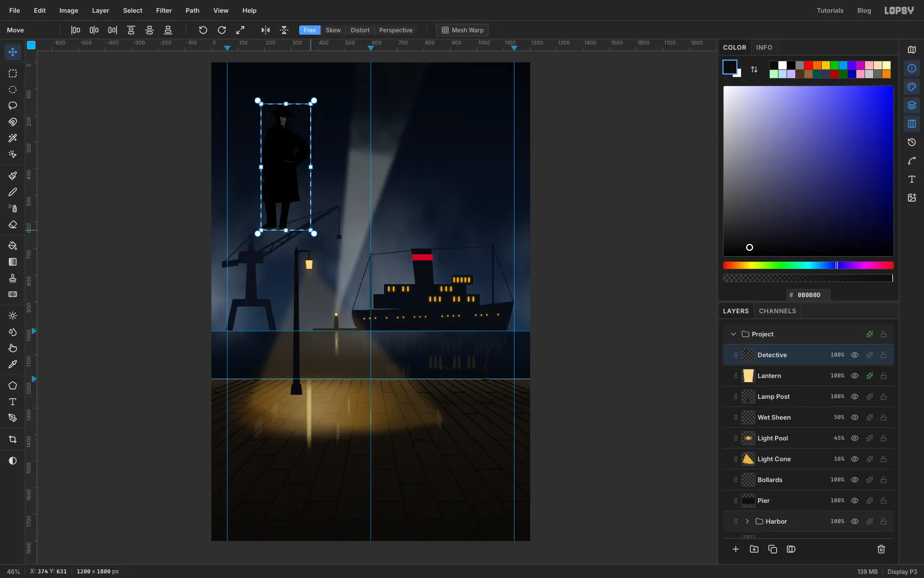The height and width of the screenshot is (578, 924).
Task: Select the Polygon shape tool
Action: (x=13, y=386)
